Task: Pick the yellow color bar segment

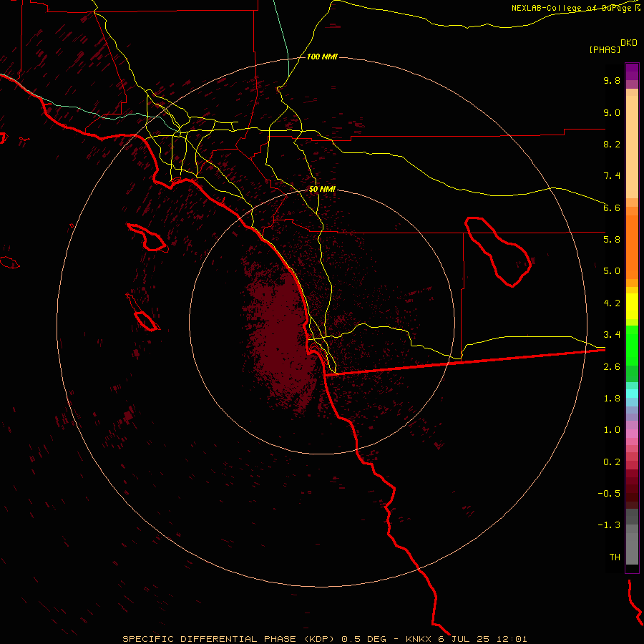Action: pos(632,306)
